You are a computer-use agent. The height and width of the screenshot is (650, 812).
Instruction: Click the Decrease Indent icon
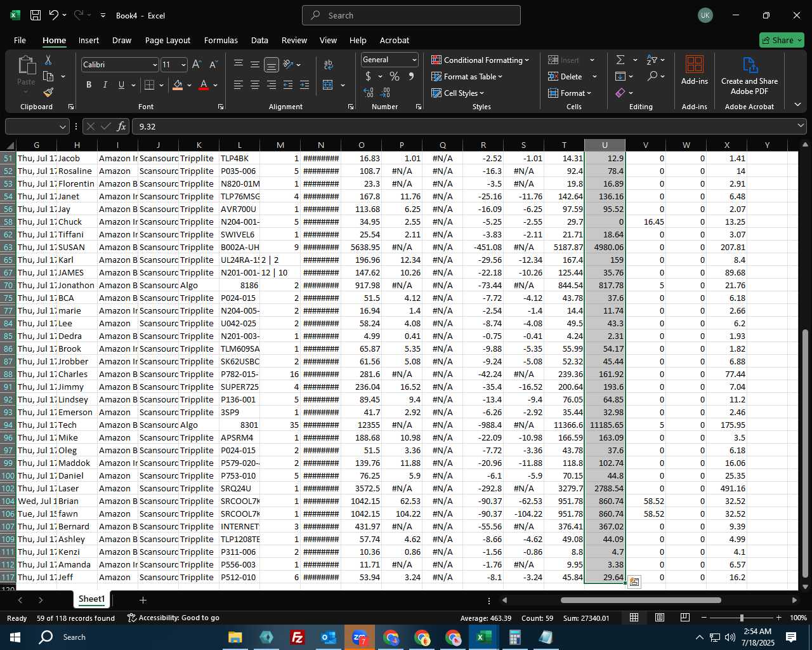288,85
